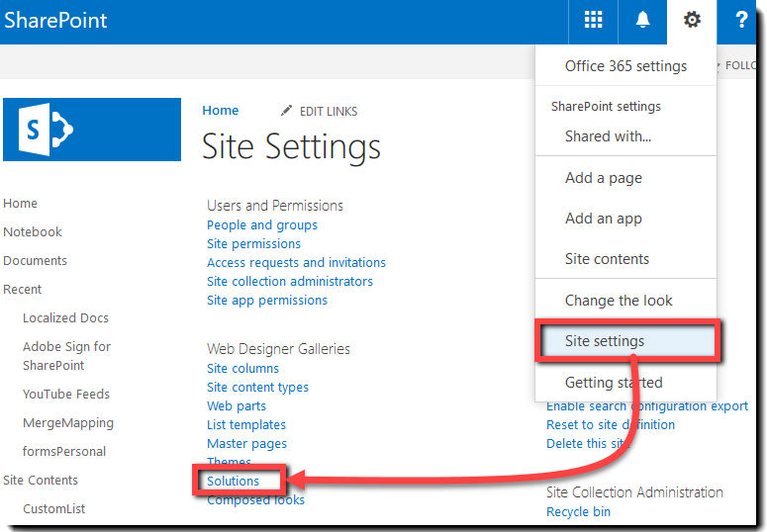Viewport: 767px width, 532px height.
Task: Click the pencil icon beside EDIT LINKS
Action: pos(286,111)
